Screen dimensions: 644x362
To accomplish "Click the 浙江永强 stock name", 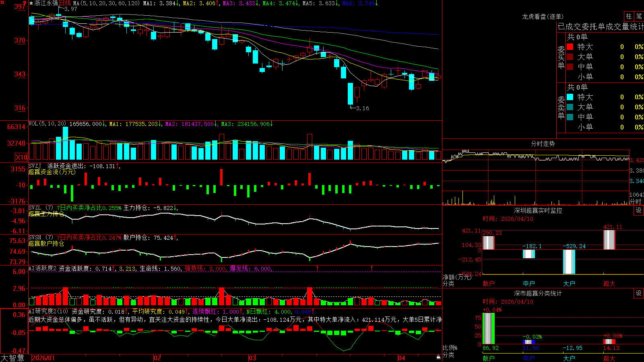I will pos(46,3).
